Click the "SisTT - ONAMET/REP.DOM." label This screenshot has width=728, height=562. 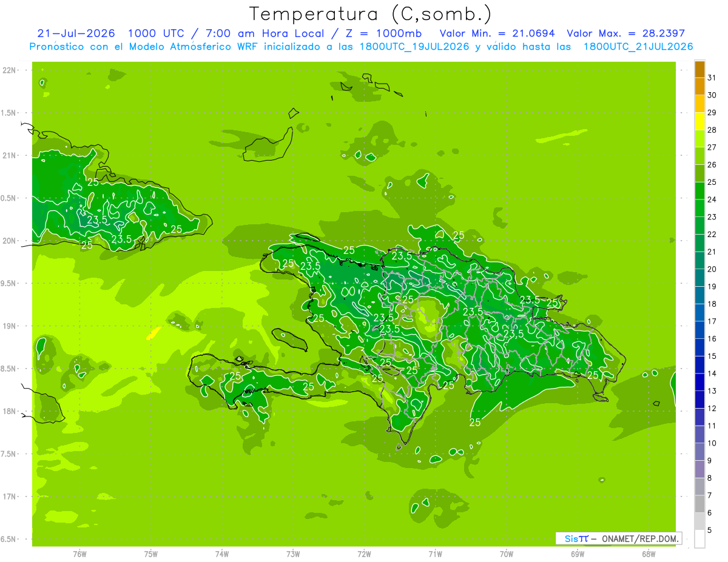point(618,538)
